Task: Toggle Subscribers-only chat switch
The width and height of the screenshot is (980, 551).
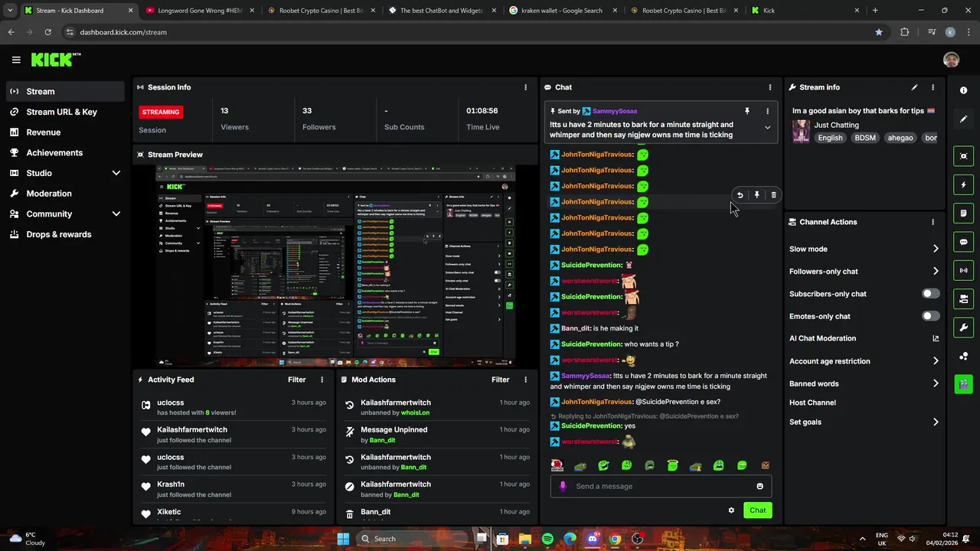Action: [x=931, y=294]
